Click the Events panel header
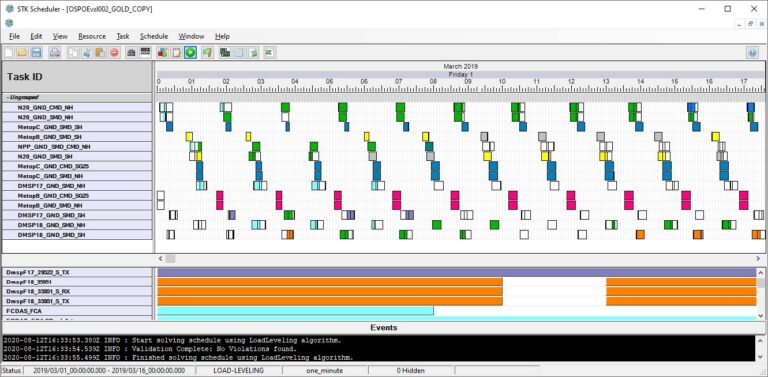Viewport: 768px width, 377px height. click(x=384, y=328)
